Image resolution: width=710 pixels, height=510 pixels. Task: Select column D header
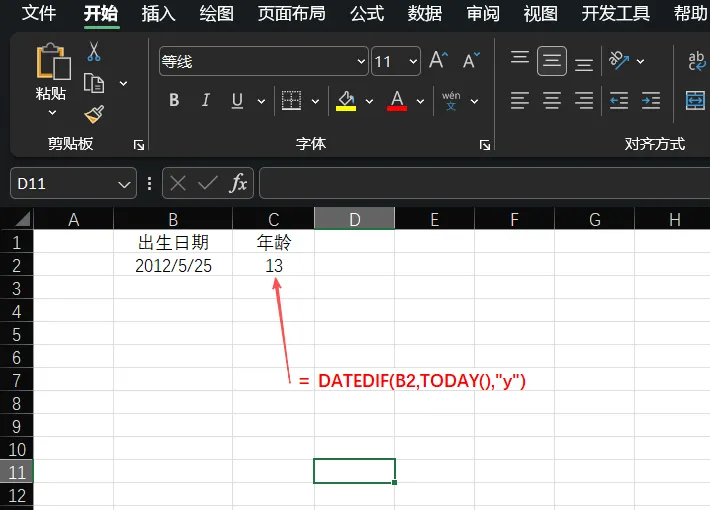pyautogui.click(x=355, y=219)
